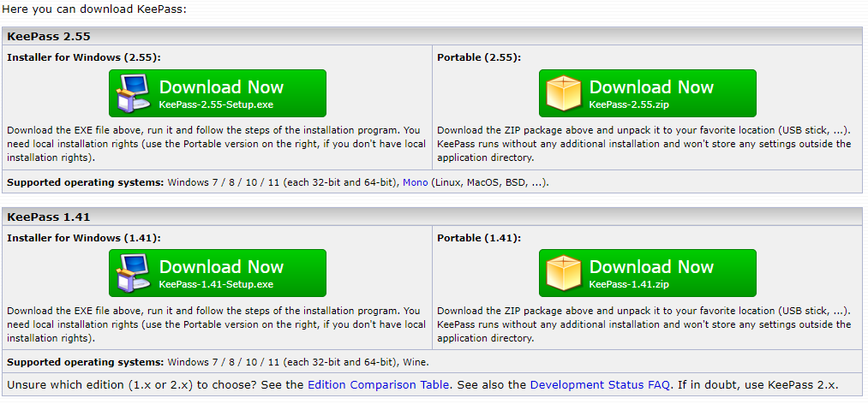The width and height of the screenshot is (868, 404).
Task: Click the ZIP unpack instructions under Portable (2.55)
Action: [x=644, y=144]
